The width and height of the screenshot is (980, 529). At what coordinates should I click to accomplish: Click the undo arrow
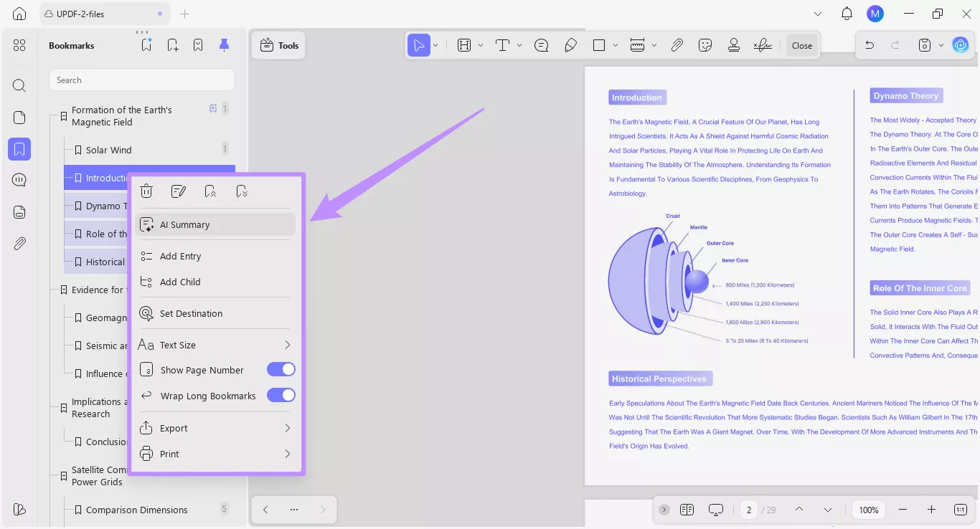click(870, 45)
